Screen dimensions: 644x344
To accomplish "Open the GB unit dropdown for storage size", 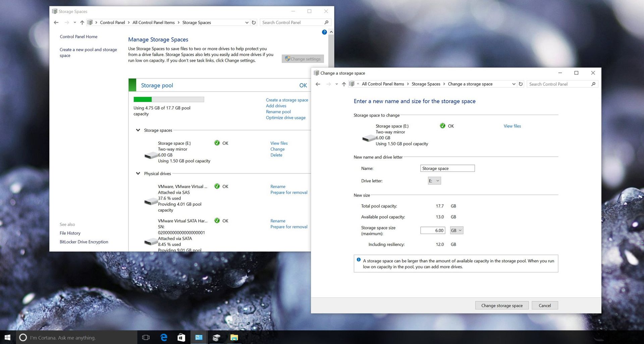I will click(456, 230).
